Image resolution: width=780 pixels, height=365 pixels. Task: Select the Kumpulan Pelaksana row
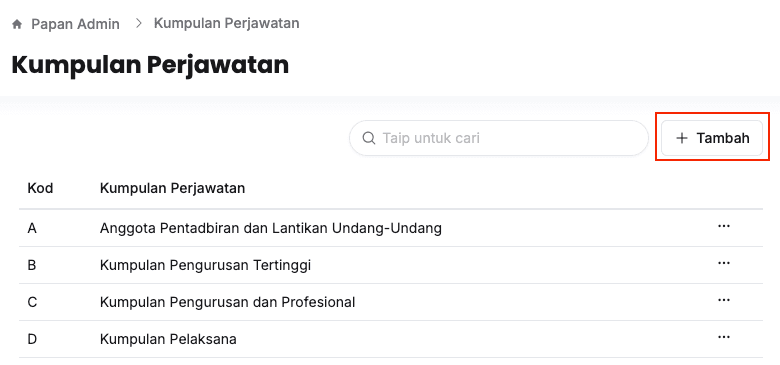[390, 339]
